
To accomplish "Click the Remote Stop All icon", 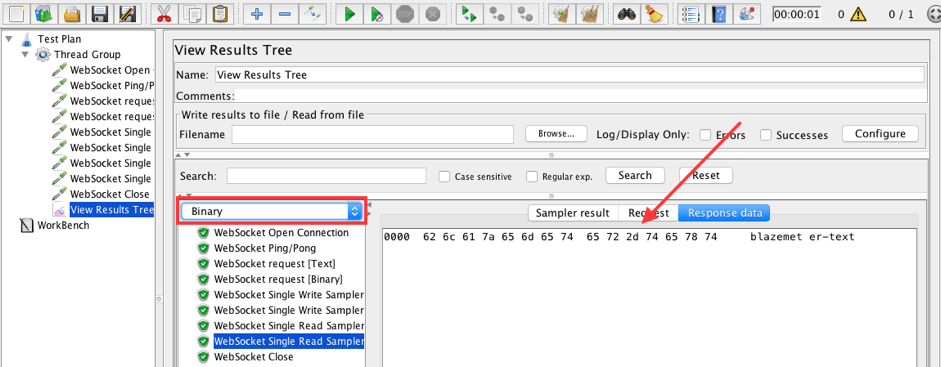I will pos(497,13).
